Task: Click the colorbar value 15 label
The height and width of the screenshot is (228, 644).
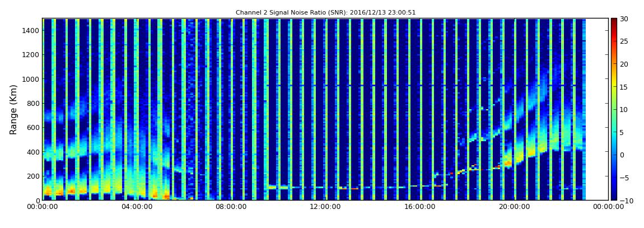Action: [624, 87]
